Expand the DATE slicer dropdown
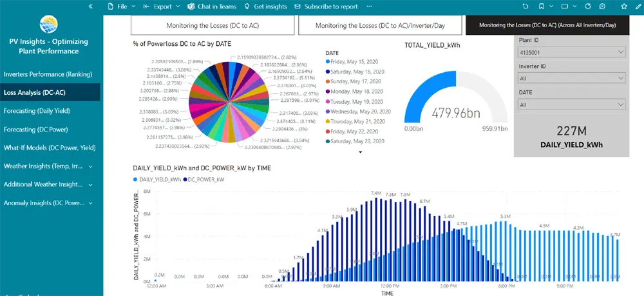 pyautogui.click(x=572, y=104)
